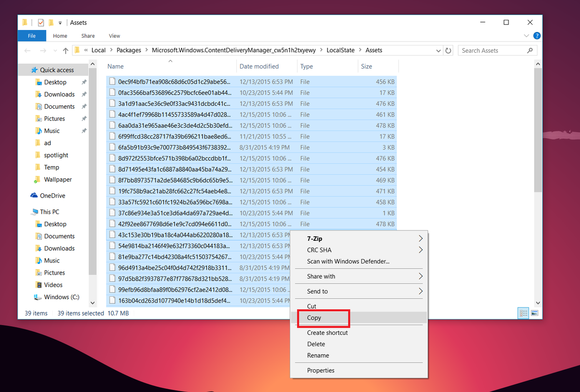Open a new folder via Quick Access Toolbar
The height and width of the screenshot is (392, 580).
[51, 22]
